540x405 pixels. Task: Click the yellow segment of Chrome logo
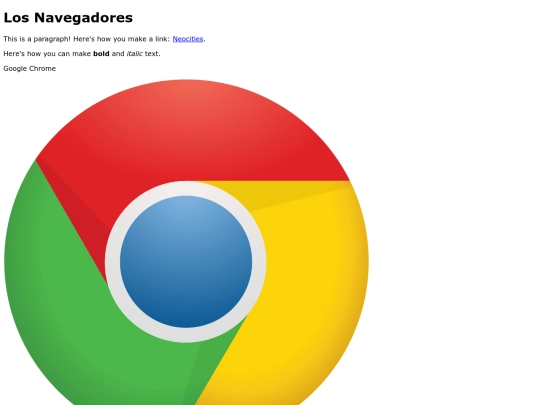(x=310, y=276)
